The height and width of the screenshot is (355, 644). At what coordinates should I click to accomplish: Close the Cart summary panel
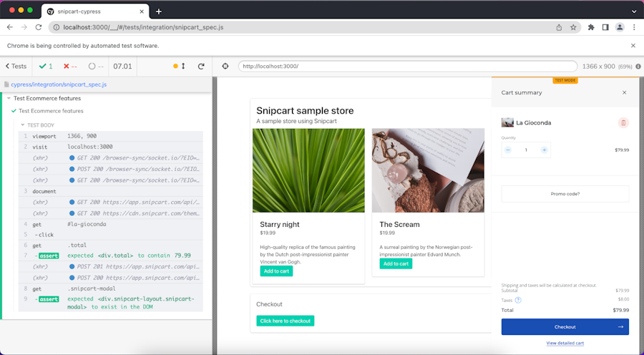(624, 92)
